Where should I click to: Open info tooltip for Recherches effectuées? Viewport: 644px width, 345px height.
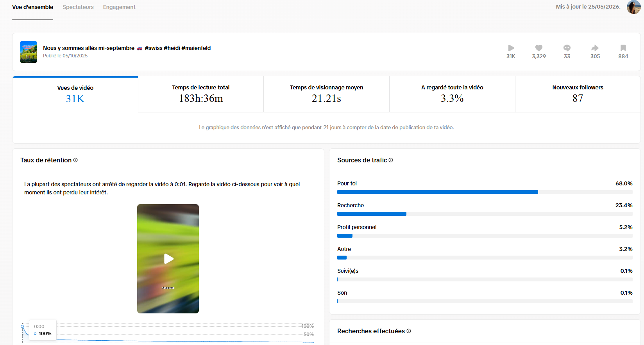pyautogui.click(x=409, y=331)
